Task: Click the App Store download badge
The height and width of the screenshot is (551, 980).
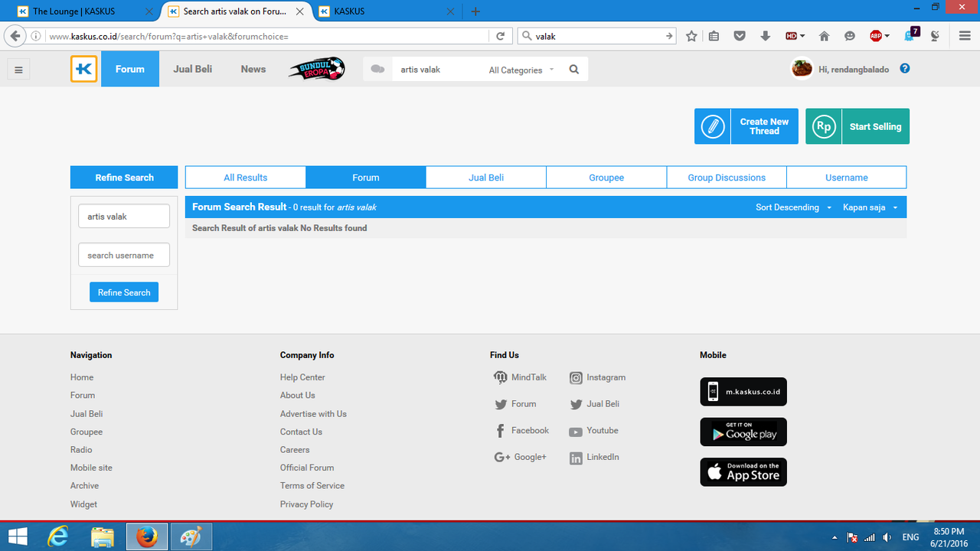Action: [x=743, y=472]
